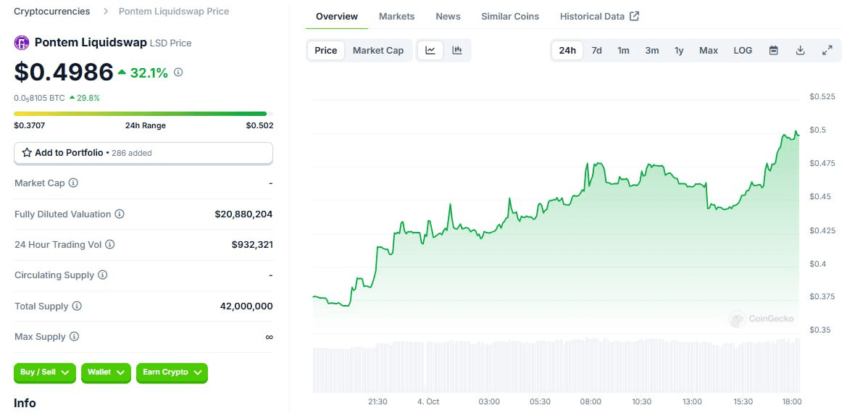This screenshot has height=413, width=868.
Task: Click the $0.4986 current price text
Action: tap(64, 72)
